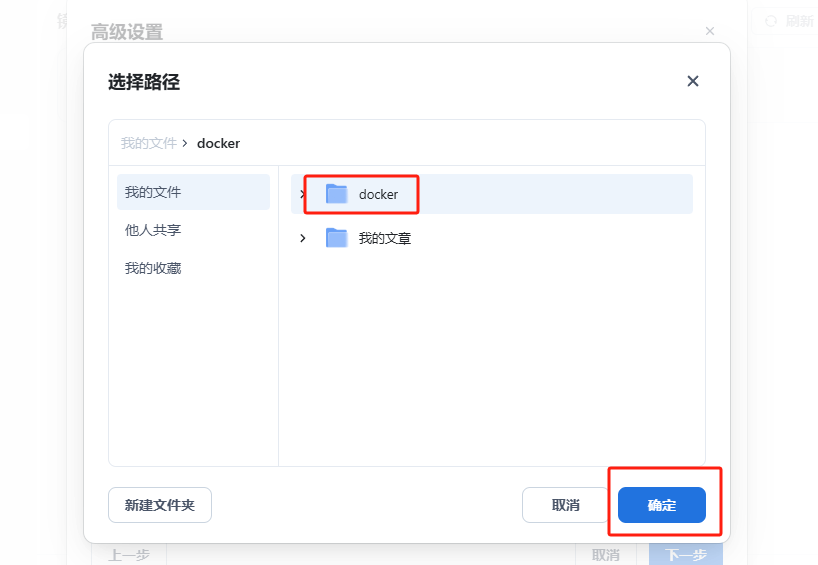Confirm selection with 确定 button

point(661,505)
